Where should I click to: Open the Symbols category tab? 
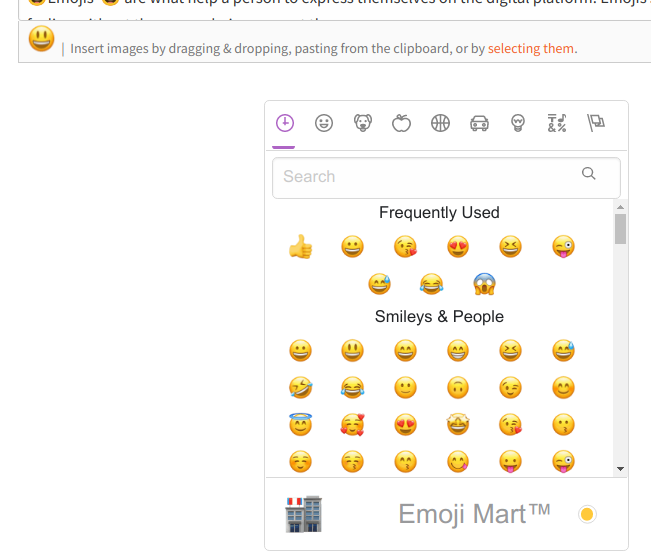point(557,123)
